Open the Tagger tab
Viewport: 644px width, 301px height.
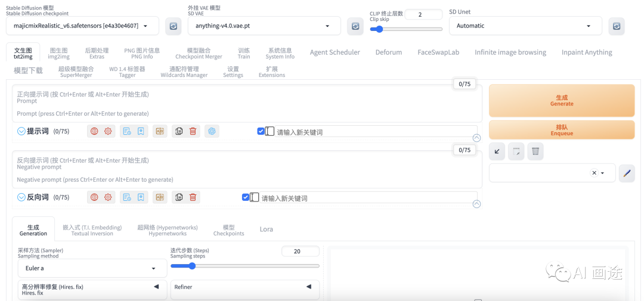click(x=128, y=72)
